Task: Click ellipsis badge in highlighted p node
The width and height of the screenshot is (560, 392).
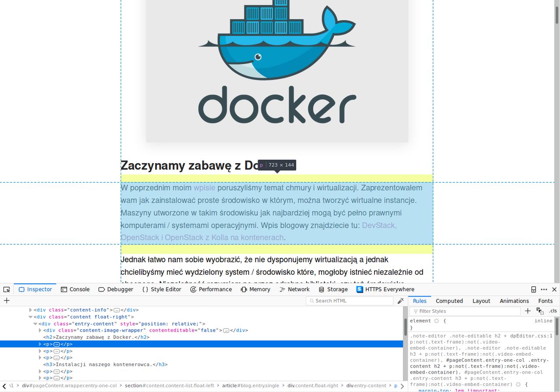Action: click(x=56, y=344)
